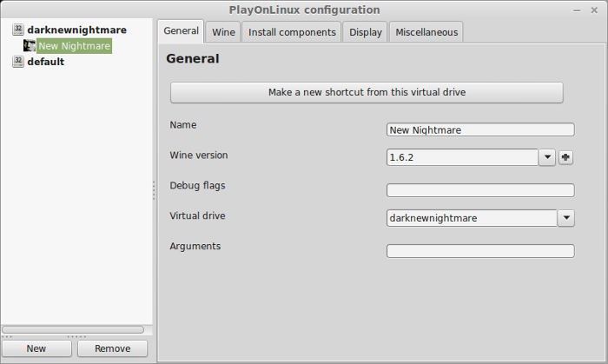Focus the Name field containing New Nightmare
The width and height of the screenshot is (608, 364).
click(480, 129)
